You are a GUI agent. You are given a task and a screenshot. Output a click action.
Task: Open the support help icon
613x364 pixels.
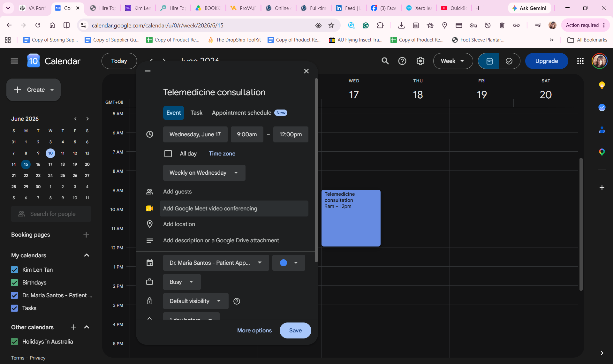coord(402,61)
